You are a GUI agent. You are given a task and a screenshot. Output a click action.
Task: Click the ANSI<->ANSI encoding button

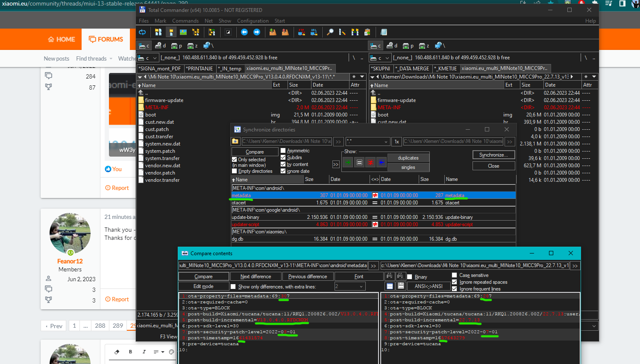point(429,286)
